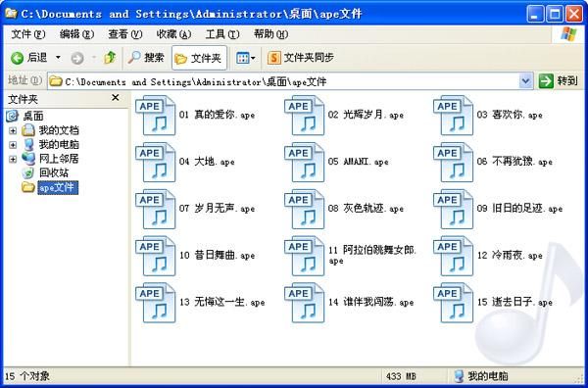Select the APE icon of 06 不再犹豫.ape
Image resolution: width=588 pixels, height=388 pixels.
453,162
